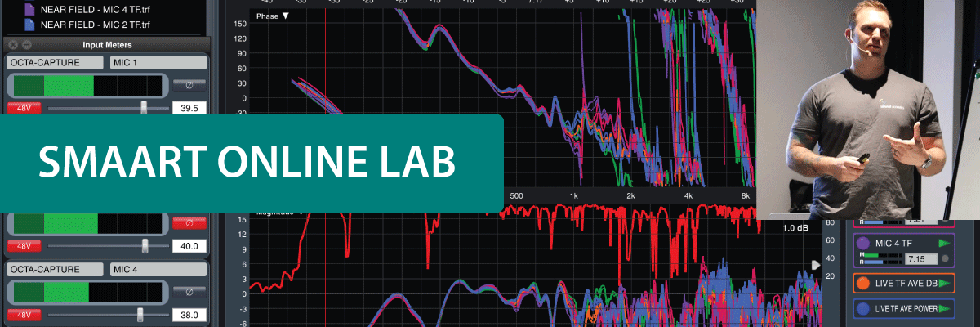
Task: Start the MIC 4 TF measurement with its play button
Action: coord(945,244)
